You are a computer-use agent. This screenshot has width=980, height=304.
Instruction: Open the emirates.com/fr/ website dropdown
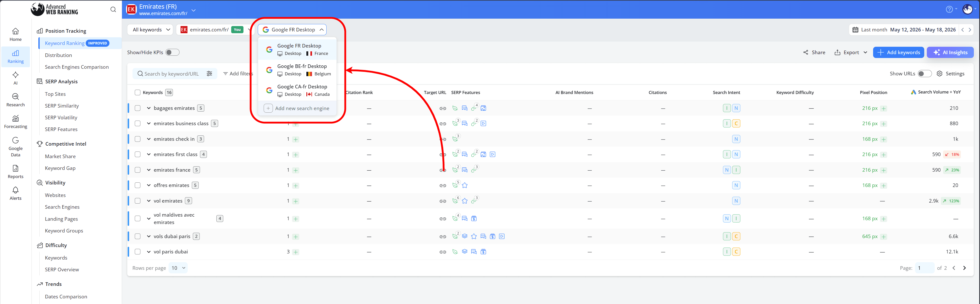pyautogui.click(x=215, y=30)
